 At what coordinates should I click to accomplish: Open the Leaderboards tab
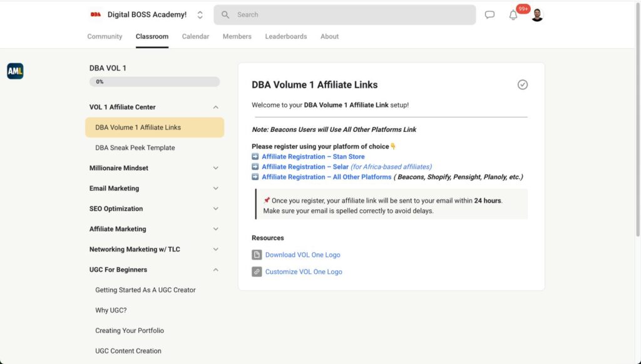click(285, 36)
